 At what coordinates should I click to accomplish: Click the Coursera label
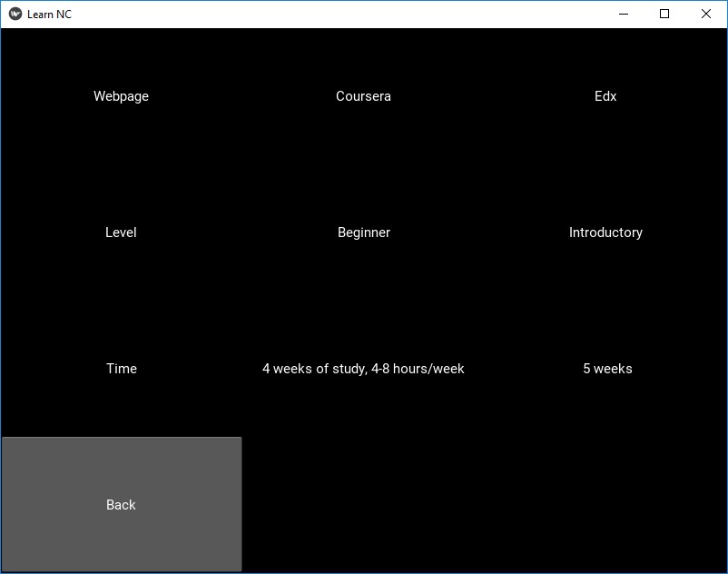pos(363,96)
